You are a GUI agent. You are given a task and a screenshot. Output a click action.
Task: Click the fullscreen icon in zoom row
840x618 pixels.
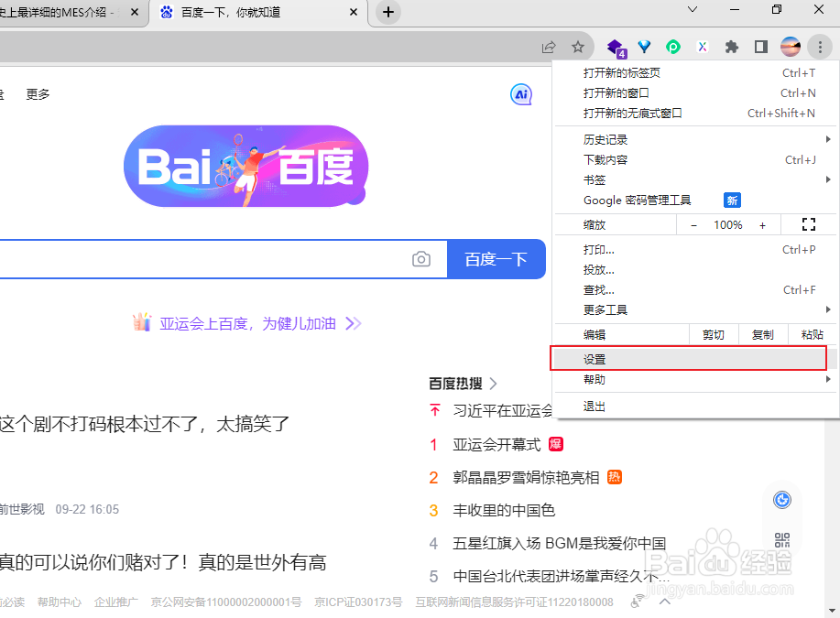tap(809, 225)
